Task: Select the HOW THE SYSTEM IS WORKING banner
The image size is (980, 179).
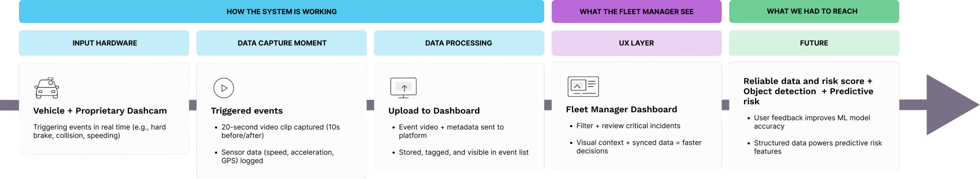Action: point(281,12)
